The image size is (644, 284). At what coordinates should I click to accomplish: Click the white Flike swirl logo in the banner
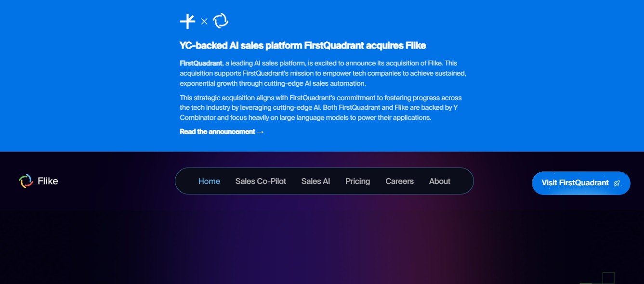pyautogui.click(x=221, y=21)
